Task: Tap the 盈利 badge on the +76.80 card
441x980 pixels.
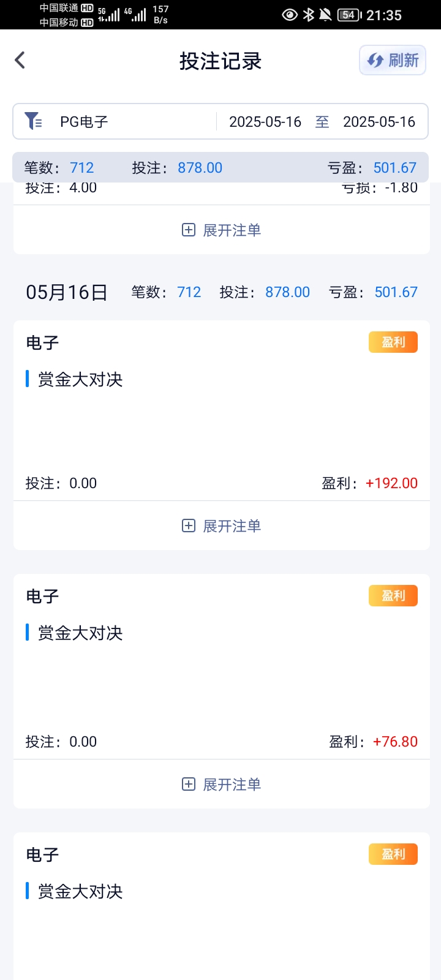Action: tap(393, 596)
